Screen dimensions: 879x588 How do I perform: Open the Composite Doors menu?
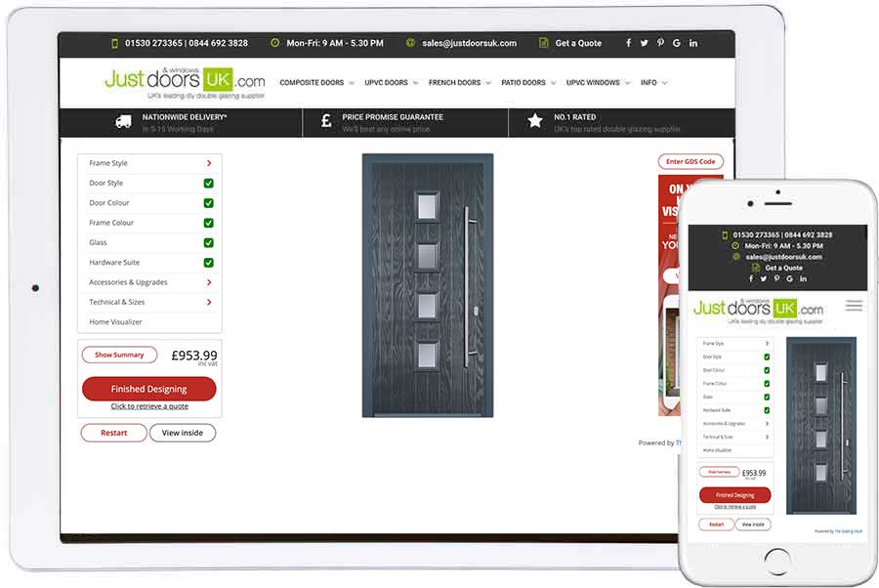[x=313, y=83]
